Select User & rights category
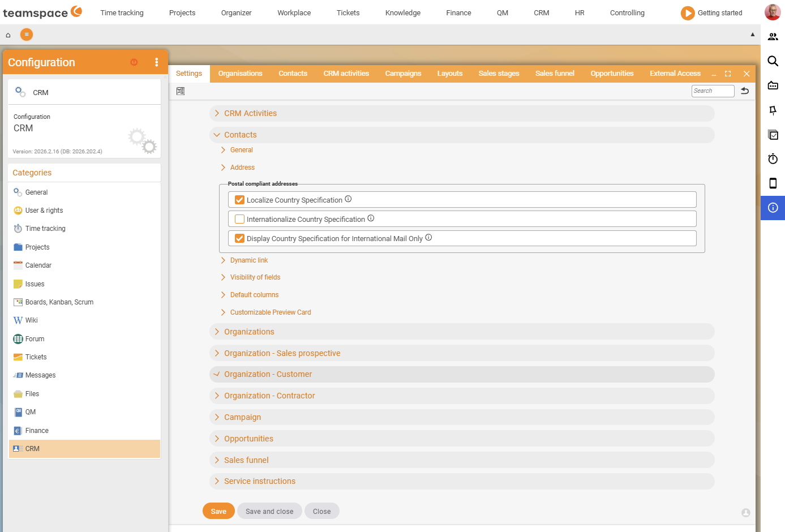The image size is (785, 532). click(x=84, y=211)
